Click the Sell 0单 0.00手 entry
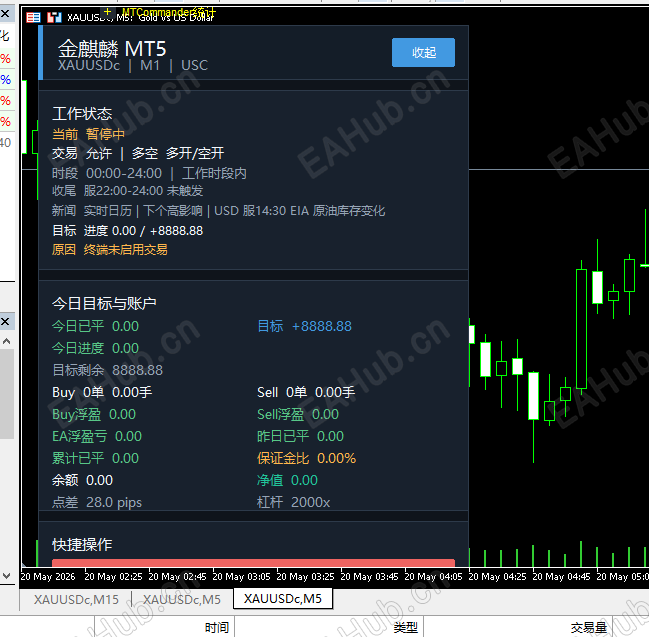This screenshot has width=649, height=637. [306, 392]
